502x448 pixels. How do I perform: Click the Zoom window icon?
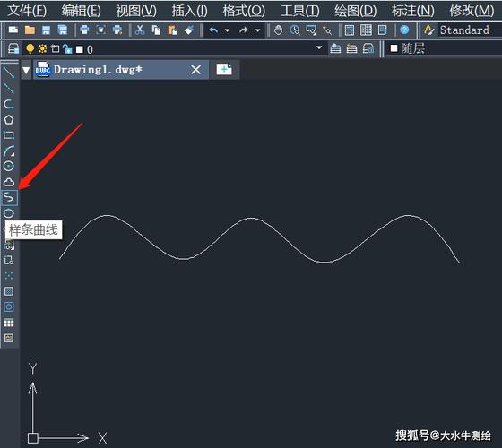(x=311, y=30)
